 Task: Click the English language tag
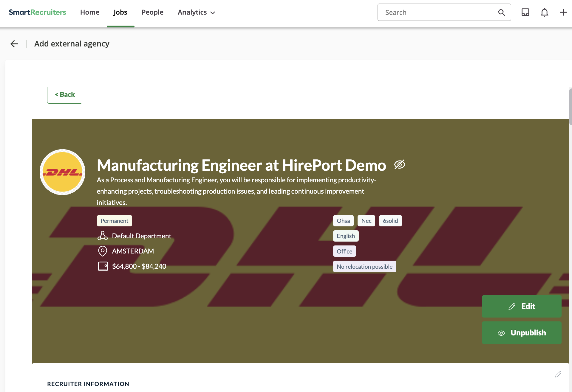pyautogui.click(x=346, y=236)
